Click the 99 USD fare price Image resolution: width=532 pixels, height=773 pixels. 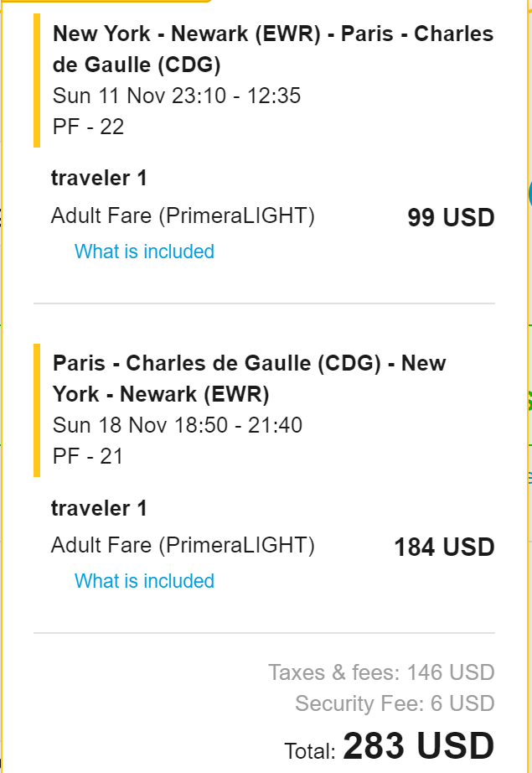click(x=451, y=218)
